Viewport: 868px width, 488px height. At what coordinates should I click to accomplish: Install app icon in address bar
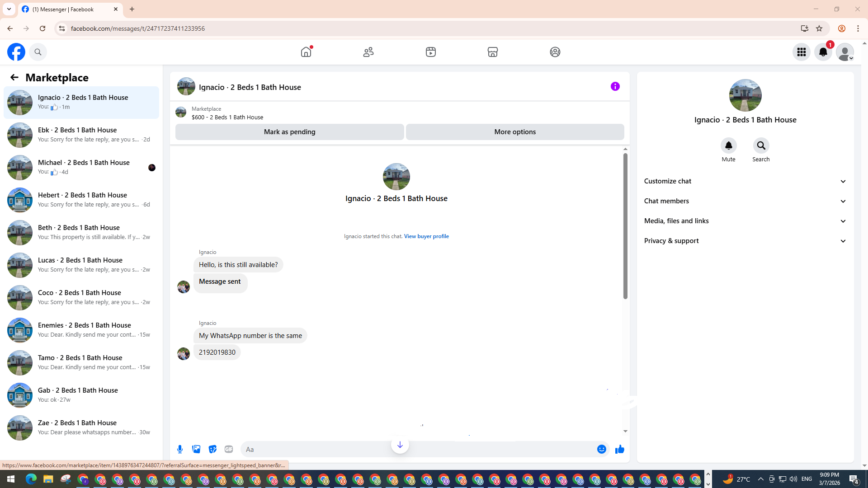[804, 28]
